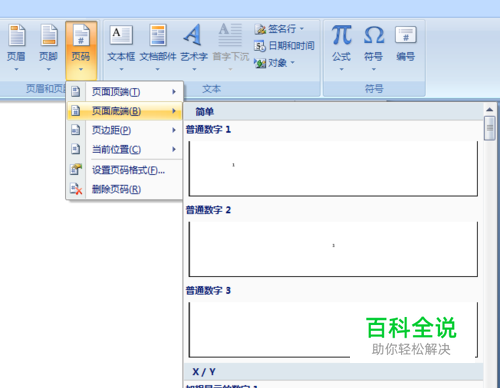Click the gallery scrollbar up arrow

click(x=490, y=109)
